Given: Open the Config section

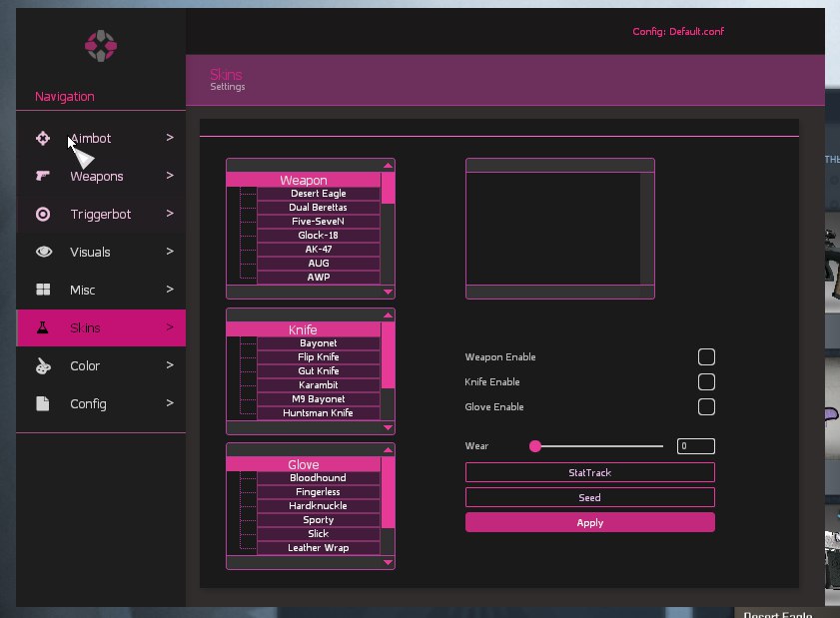Looking at the screenshot, I should pyautogui.click(x=101, y=403).
